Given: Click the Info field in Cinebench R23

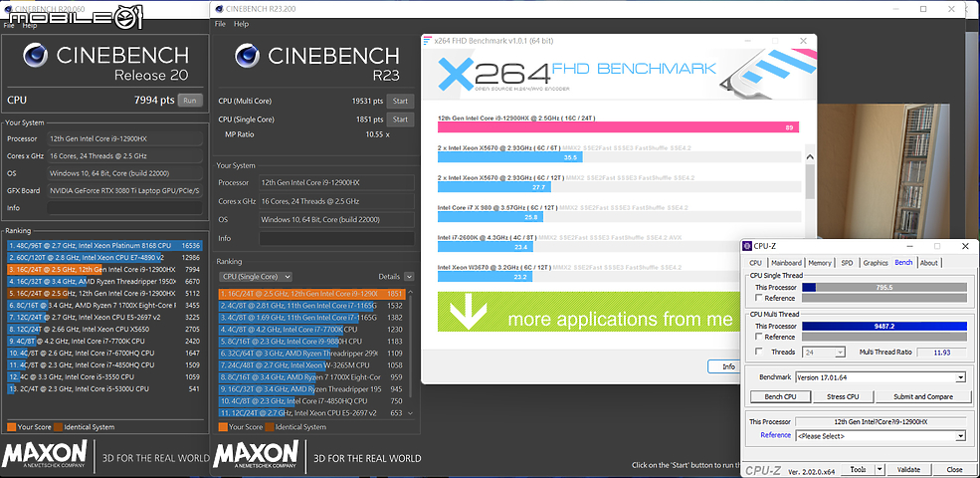Looking at the screenshot, I should pyautogui.click(x=336, y=238).
